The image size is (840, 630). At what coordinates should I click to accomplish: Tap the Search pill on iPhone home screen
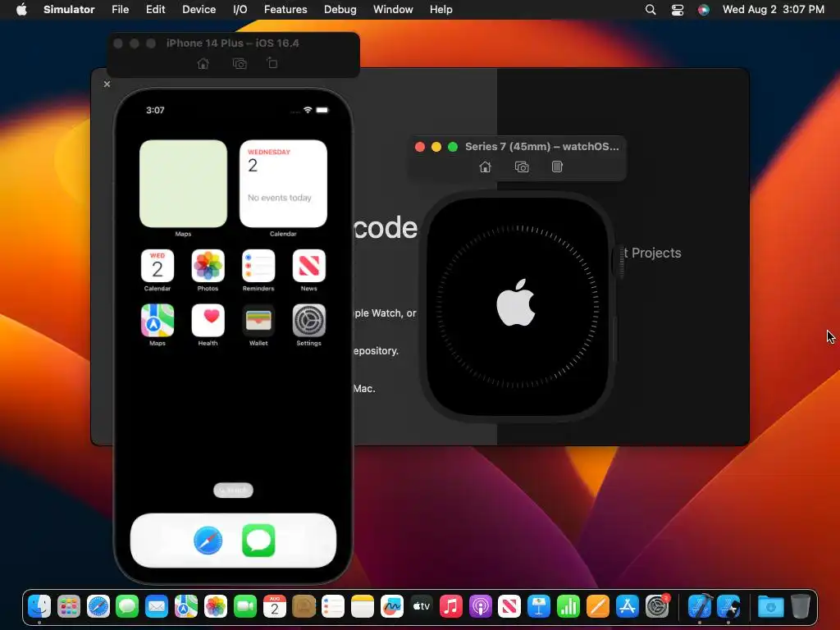click(x=233, y=491)
